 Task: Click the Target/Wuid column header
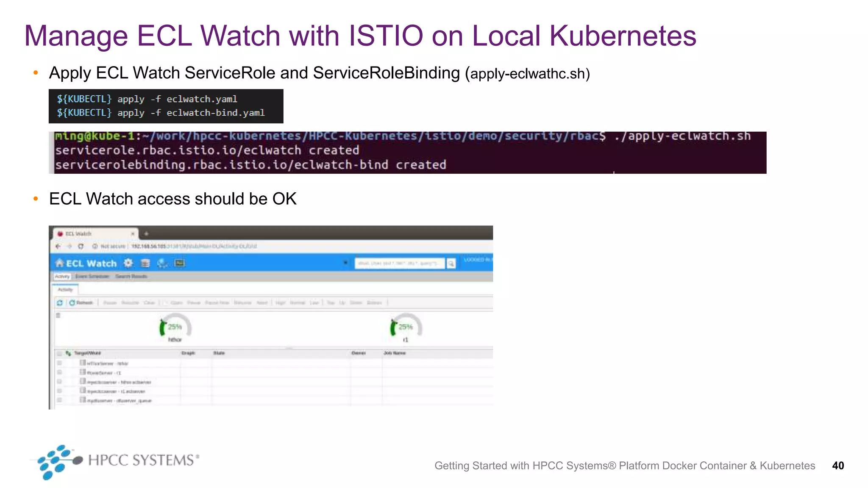[87, 353]
